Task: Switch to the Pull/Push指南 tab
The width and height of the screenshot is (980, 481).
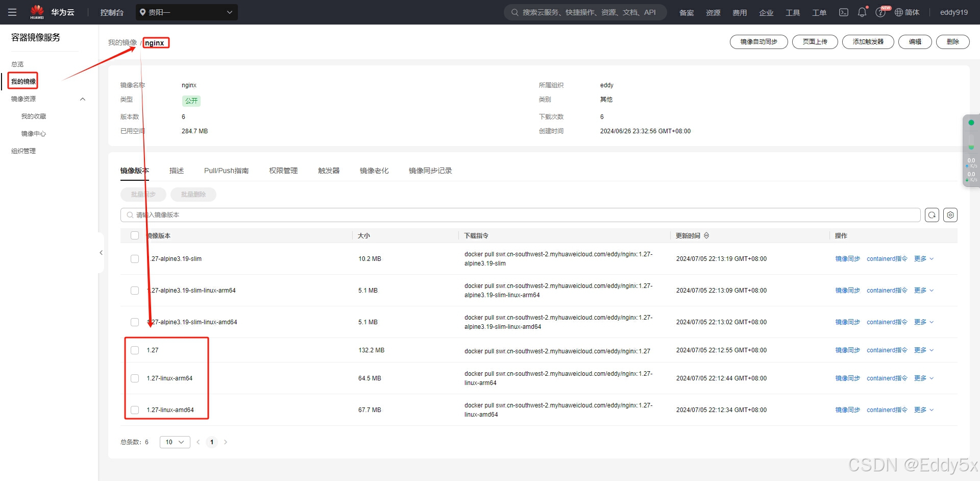Action: click(x=226, y=171)
